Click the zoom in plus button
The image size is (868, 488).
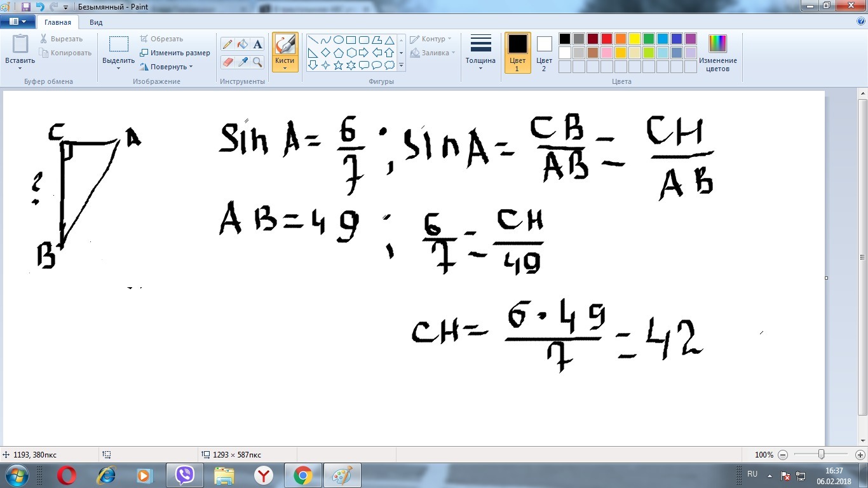coord(861,455)
